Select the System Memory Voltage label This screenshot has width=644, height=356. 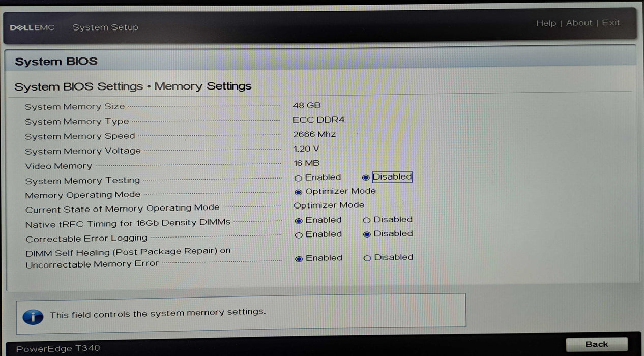pyautogui.click(x=83, y=151)
